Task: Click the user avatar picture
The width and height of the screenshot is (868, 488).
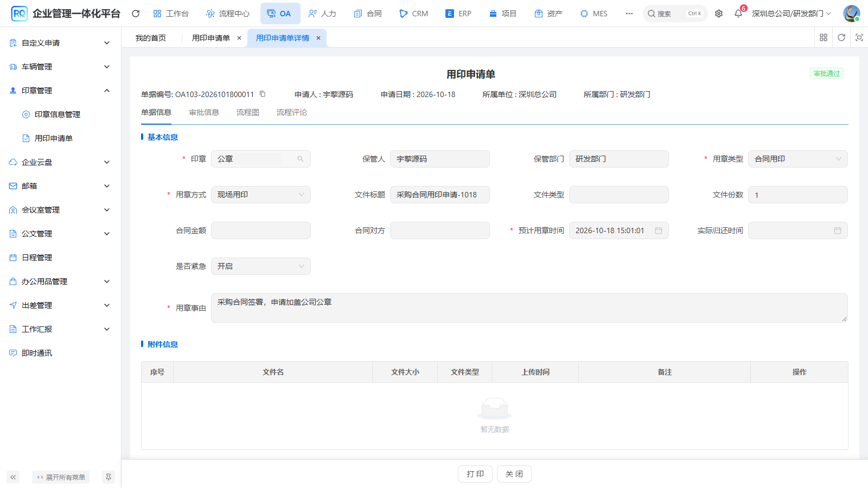Action: 851,14
